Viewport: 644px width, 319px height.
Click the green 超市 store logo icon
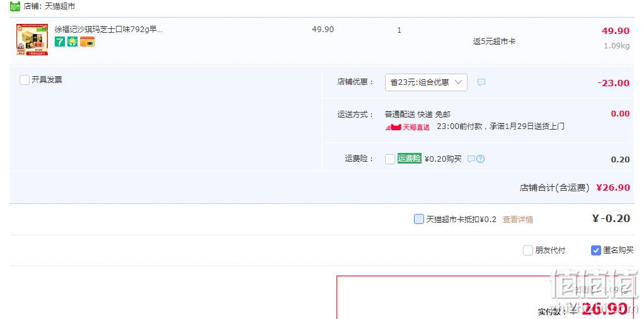click(x=14, y=6)
